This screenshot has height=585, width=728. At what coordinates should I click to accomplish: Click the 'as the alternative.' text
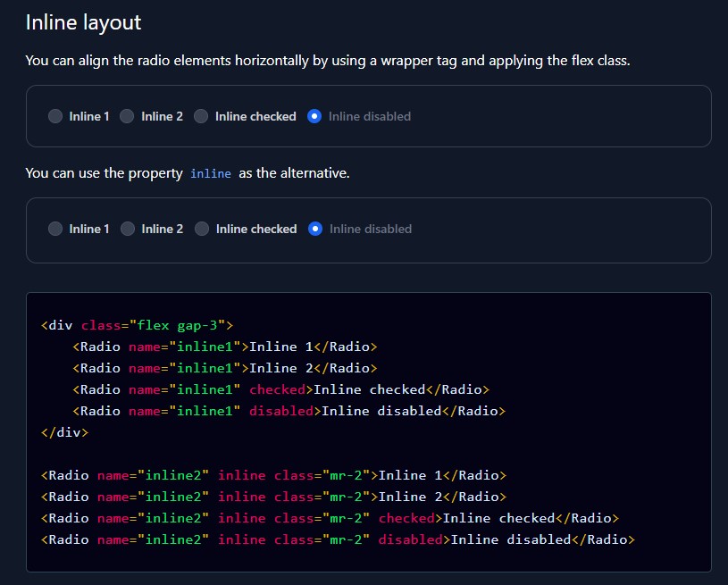[x=295, y=173]
